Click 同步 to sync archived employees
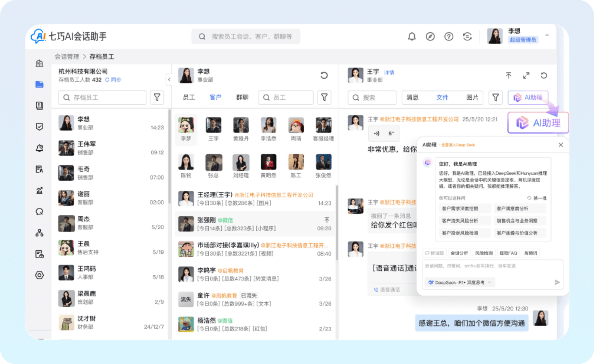 pyautogui.click(x=113, y=80)
